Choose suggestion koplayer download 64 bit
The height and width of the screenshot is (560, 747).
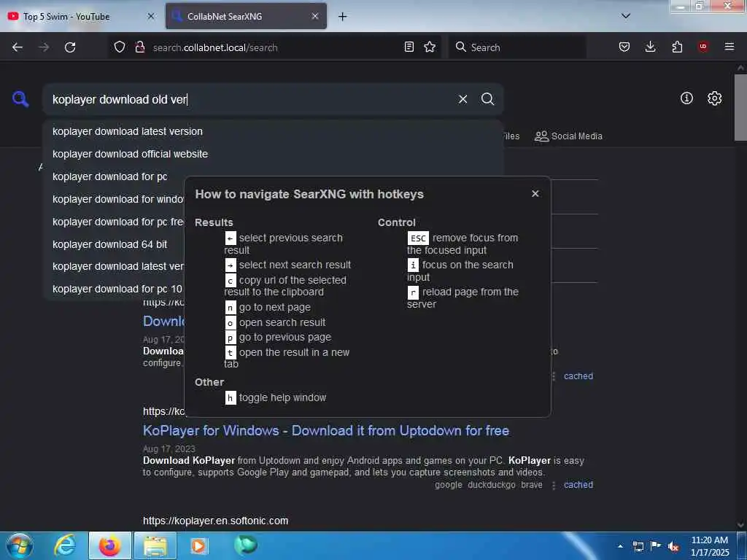click(x=109, y=244)
